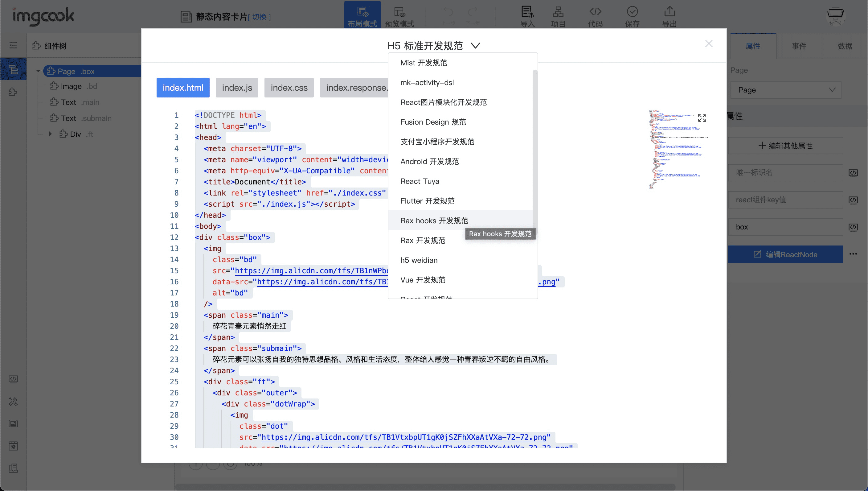
Task: Click the more options ellipsis beside 编辑ReactNode
Action: tap(853, 254)
